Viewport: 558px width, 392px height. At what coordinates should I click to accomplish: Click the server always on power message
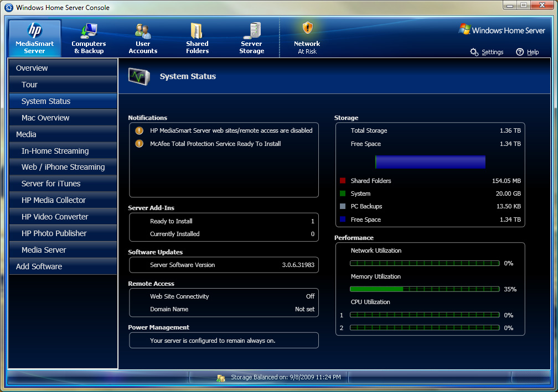click(x=213, y=341)
